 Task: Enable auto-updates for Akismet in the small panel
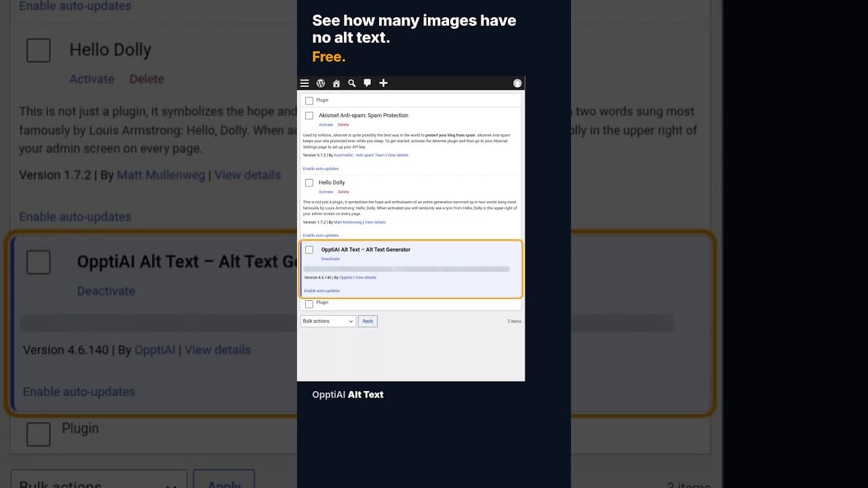[x=321, y=169]
